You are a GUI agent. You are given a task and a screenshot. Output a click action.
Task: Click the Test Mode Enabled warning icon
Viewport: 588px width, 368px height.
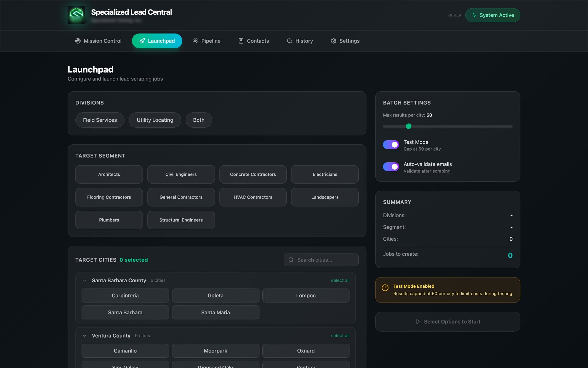[385, 288]
